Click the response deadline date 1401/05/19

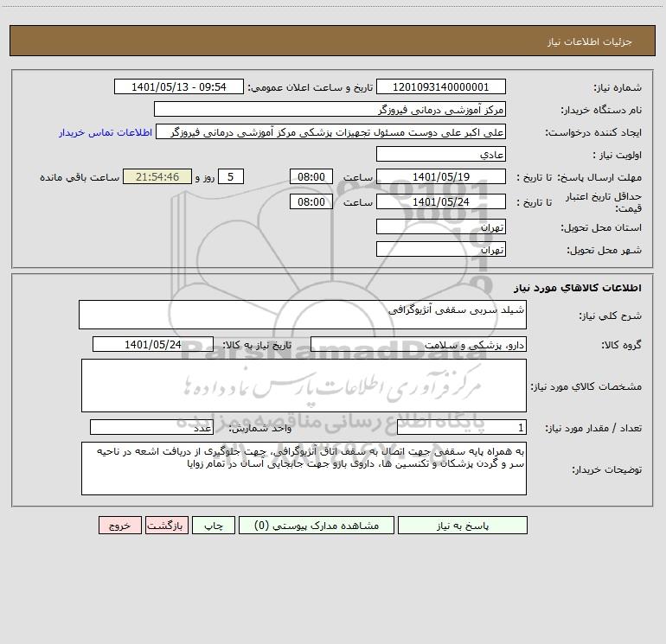[x=441, y=176]
